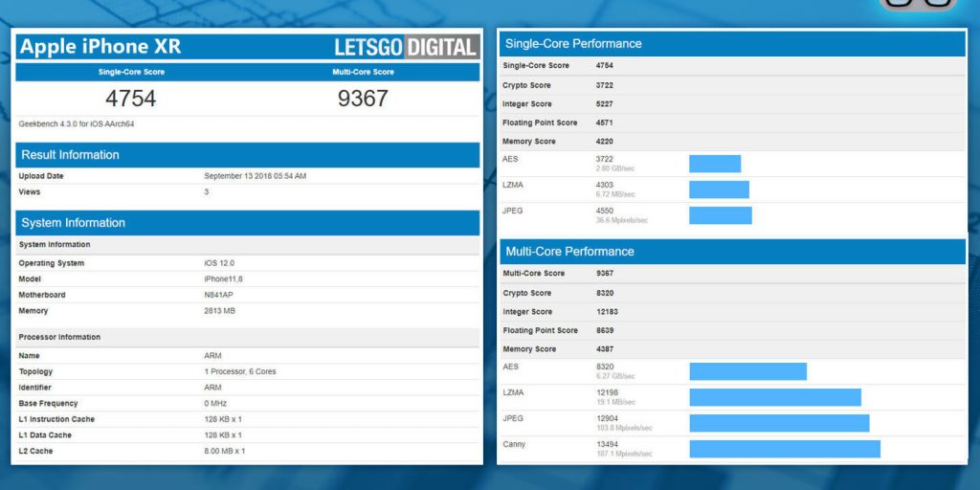The image size is (980, 490).
Task: Open the Single-Core Performance header
Action: point(573,44)
